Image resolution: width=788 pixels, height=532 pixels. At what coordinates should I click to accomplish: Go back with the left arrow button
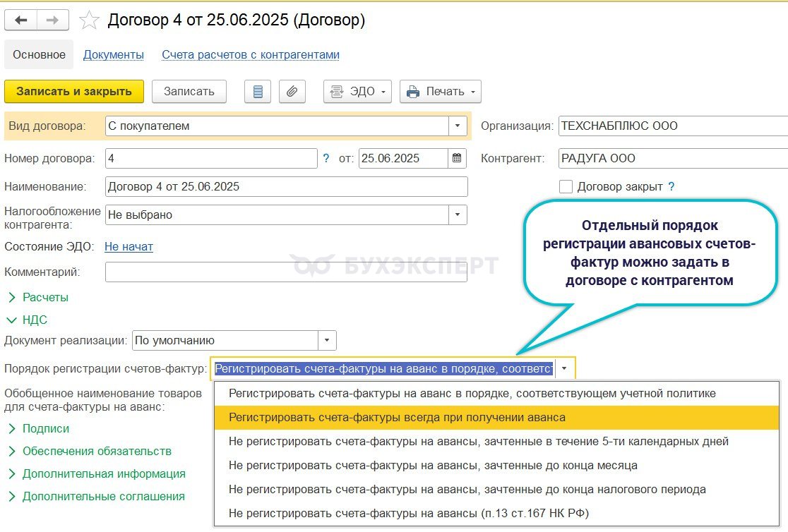[x=20, y=20]
